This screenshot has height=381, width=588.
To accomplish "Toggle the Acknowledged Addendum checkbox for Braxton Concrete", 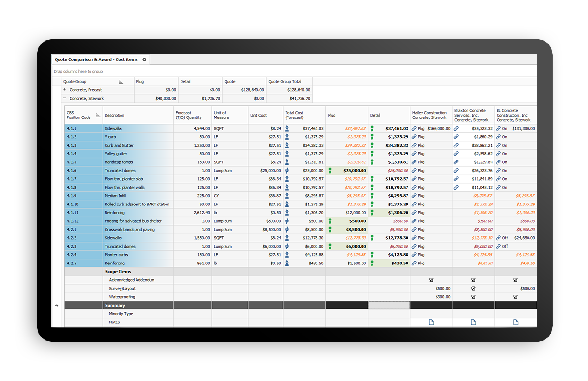I will [473, 279].
